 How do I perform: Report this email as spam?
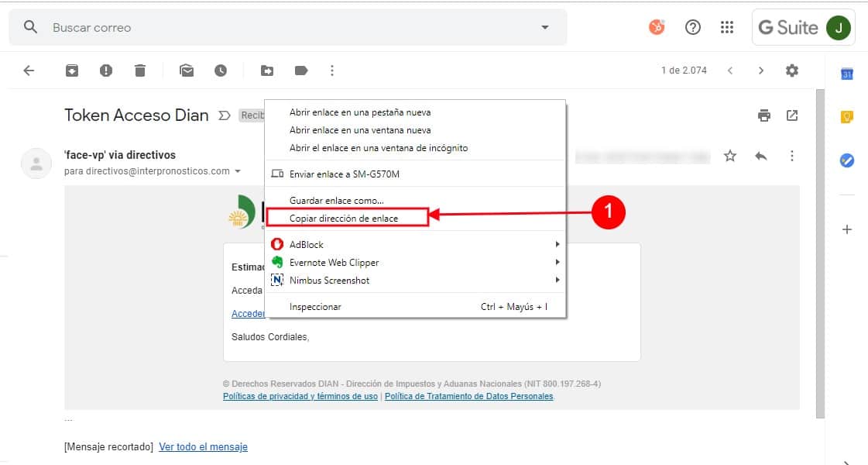(x=106, y=71)
